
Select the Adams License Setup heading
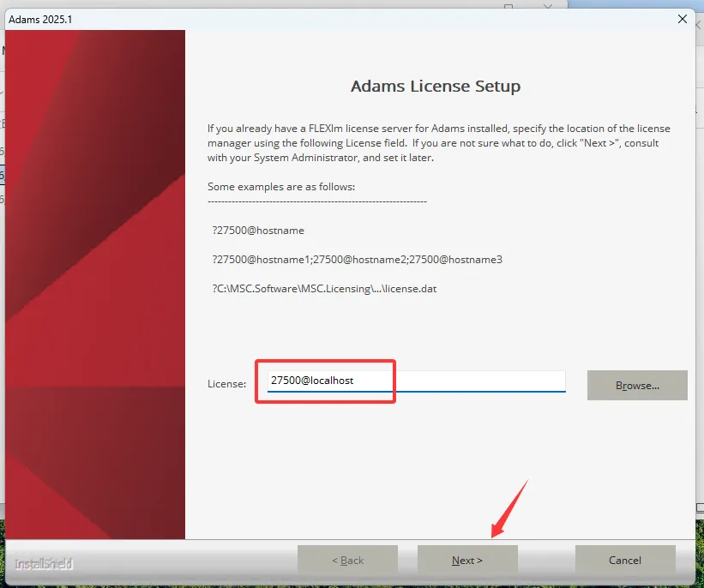[436, 86]
